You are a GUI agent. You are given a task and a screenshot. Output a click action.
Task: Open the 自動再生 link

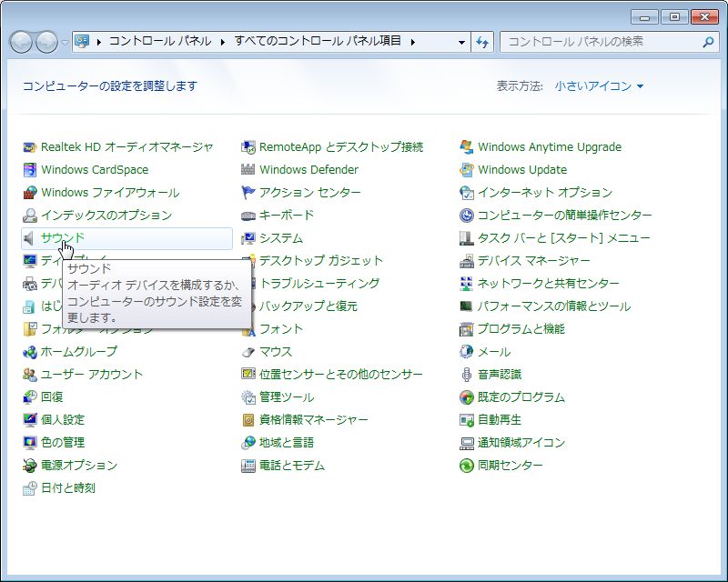(x=500, y=420)
